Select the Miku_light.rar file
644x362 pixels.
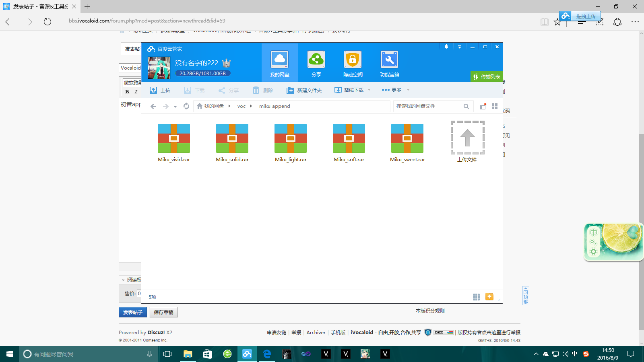(291, 143)
